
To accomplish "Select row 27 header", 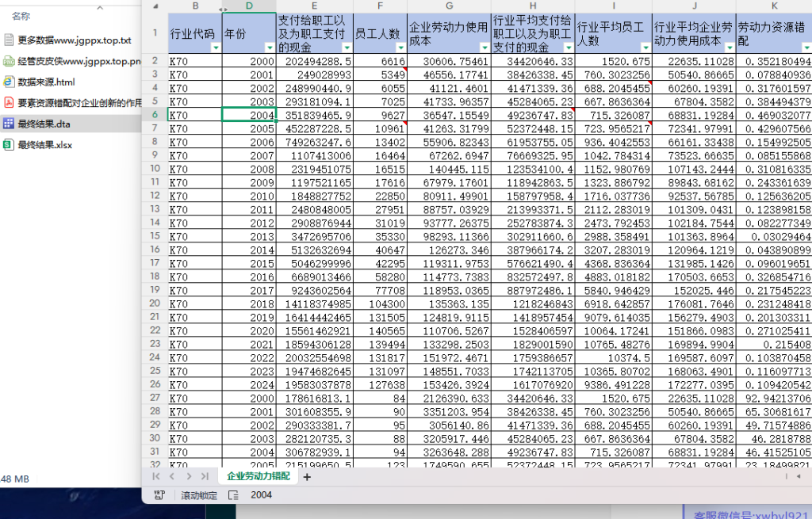I will coord(155,398).
